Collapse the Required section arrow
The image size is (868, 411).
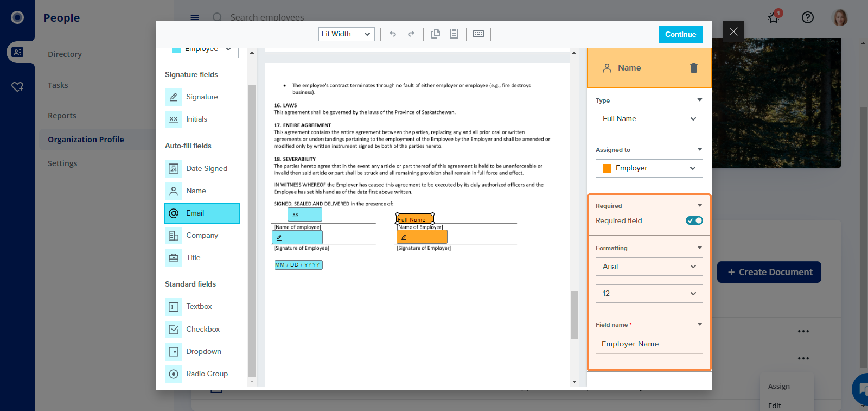[700, 205]
